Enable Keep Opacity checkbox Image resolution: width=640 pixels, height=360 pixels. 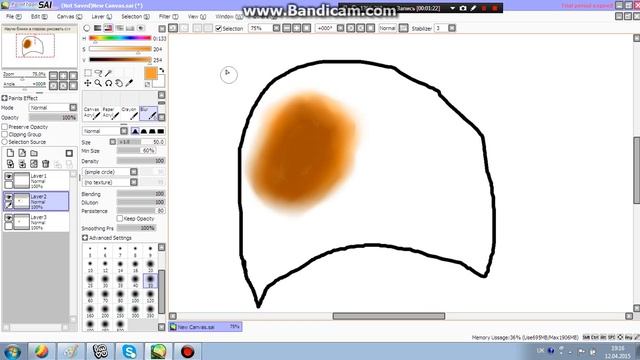(x=120, y=218)
